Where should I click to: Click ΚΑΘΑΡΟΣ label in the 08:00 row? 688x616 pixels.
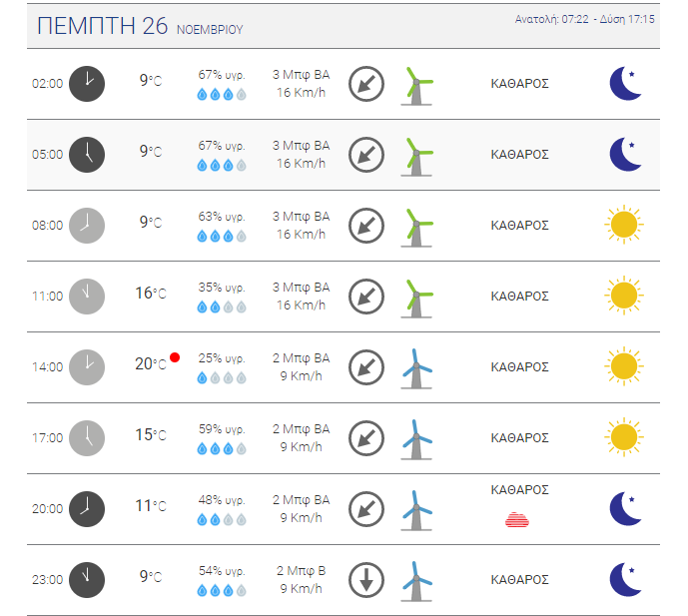[x=519, y=226]
